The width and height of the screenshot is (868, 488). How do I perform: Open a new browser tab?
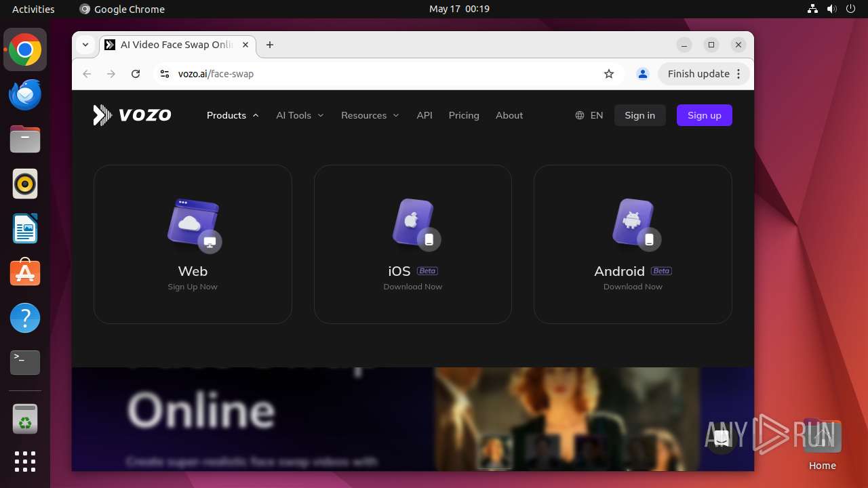click(270, 45)
